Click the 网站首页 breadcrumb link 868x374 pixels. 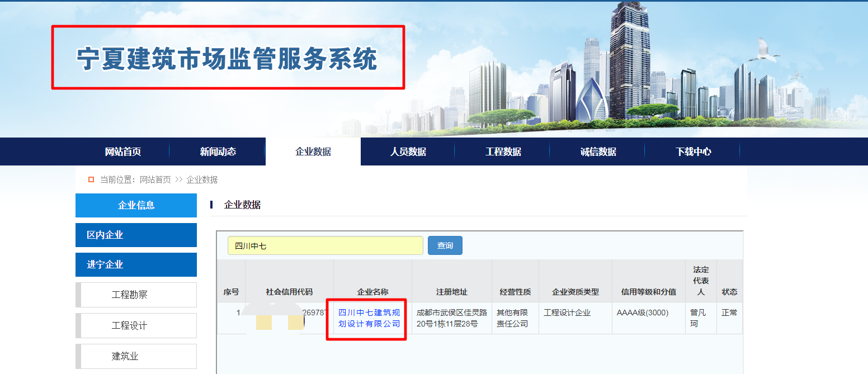(155, 179)
